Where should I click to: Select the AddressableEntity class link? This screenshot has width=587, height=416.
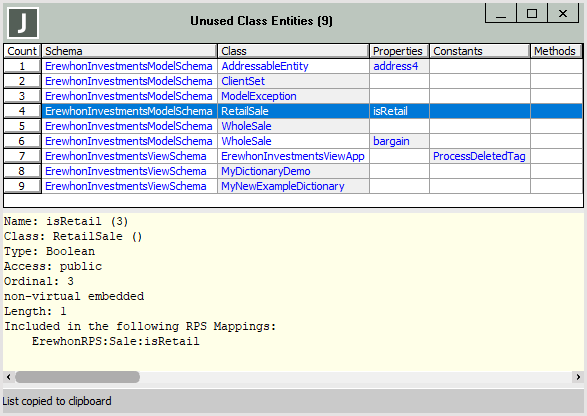pos(265,66)
